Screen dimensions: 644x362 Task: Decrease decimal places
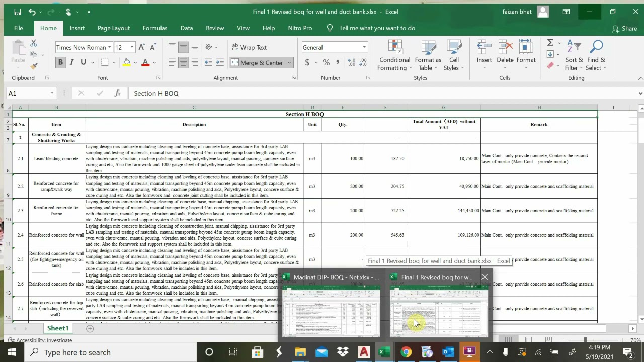(x=363, y=62)
